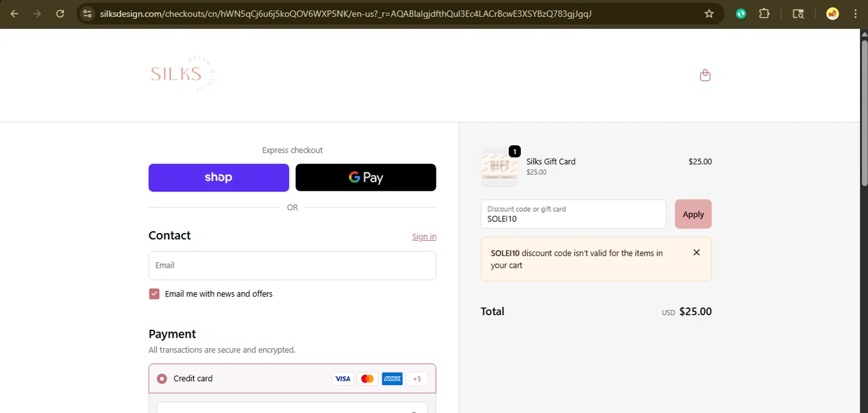The height and width of the screenshot is (413, 868).
Task: Click the SILKS store logo
Action: click(182, 74)
